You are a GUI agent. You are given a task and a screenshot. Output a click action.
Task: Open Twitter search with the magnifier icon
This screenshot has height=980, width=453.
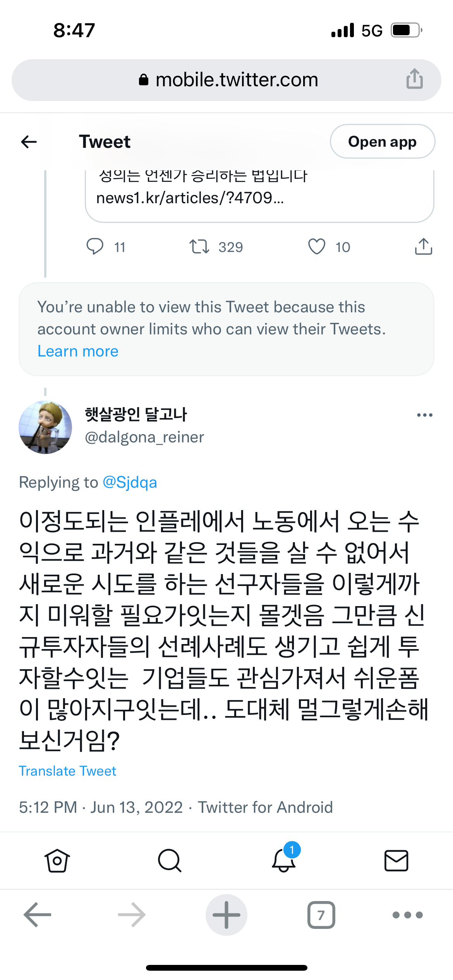pyautogui.click(x=170, y=860)
